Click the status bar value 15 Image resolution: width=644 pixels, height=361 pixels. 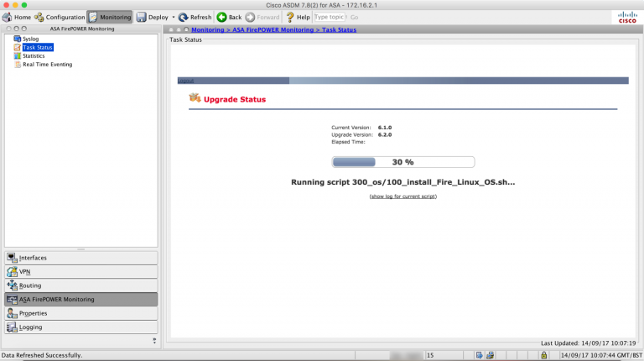click(x=430, y=355)
